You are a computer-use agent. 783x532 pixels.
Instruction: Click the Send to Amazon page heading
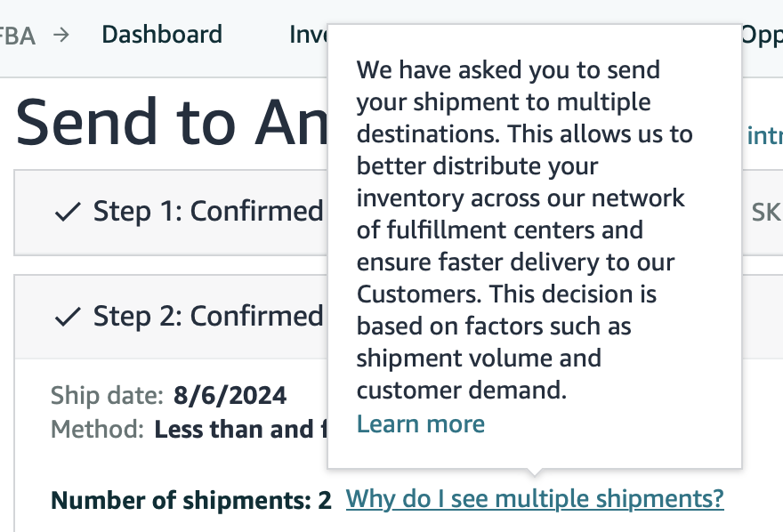pyautogui.click(x=172, y=122)
